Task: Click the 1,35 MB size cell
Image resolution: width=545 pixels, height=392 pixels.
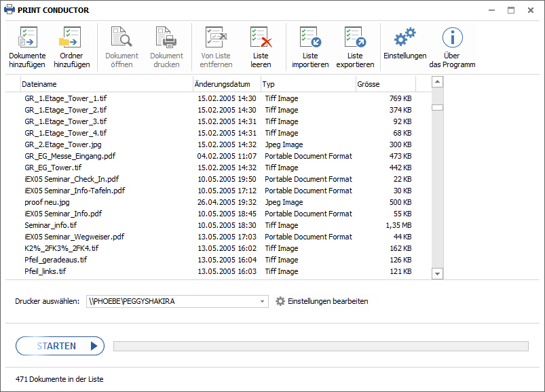Action: (x=398, y=225)
